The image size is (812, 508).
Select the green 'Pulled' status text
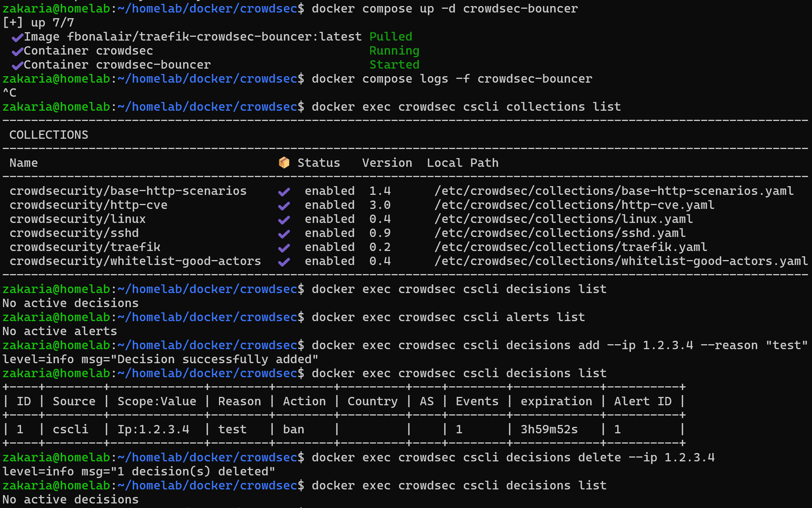click(x=391, y=37)
